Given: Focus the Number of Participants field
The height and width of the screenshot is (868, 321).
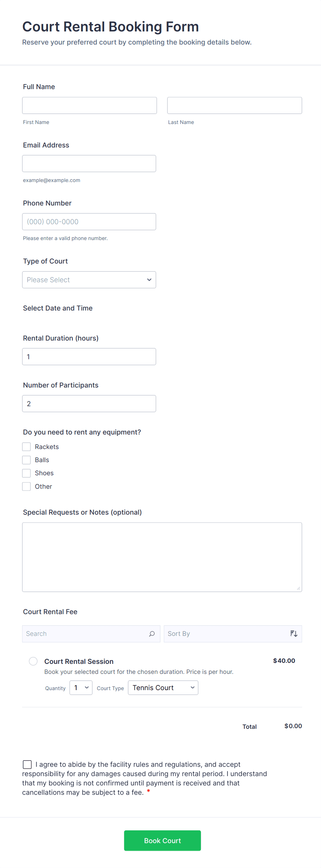Looking at the screenshot, I should tap(89, 404).
